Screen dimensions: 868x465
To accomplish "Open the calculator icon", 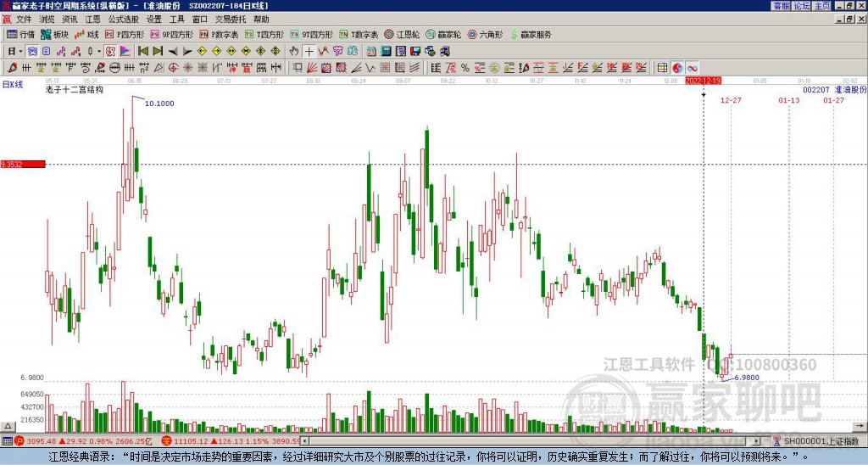I will click(x=386, y=52).
